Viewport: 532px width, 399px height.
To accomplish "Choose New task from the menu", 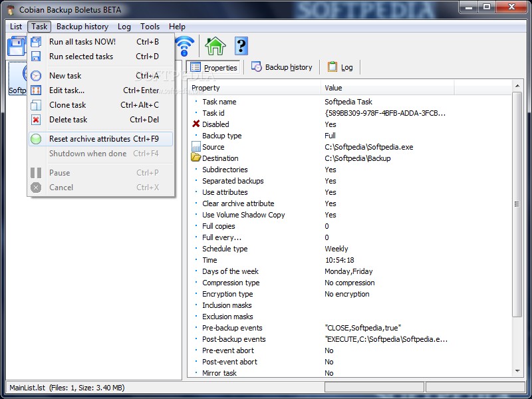I will [101, 76].
